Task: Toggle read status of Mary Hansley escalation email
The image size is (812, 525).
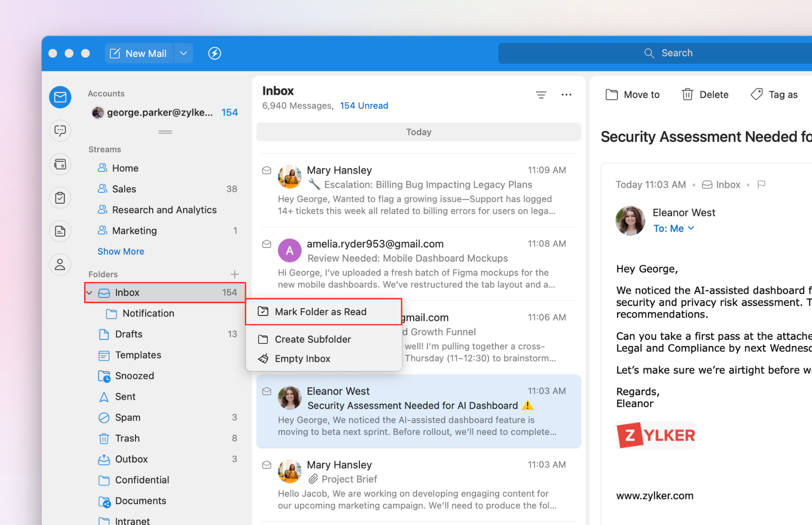Action: [266, 170]
